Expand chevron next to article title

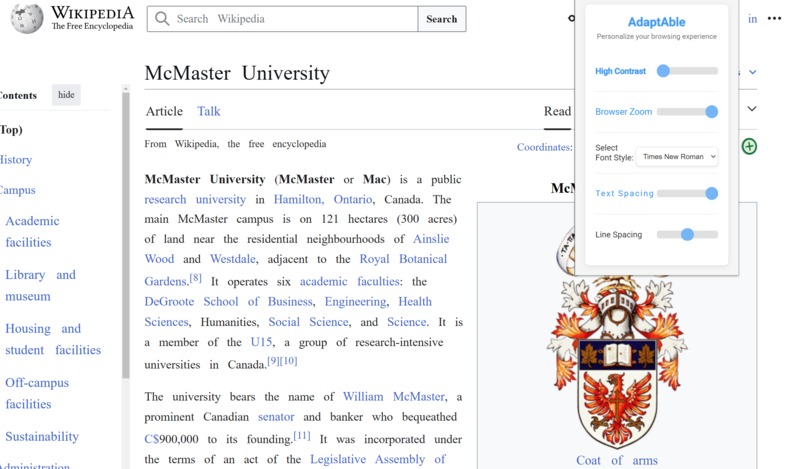[753, 72]
